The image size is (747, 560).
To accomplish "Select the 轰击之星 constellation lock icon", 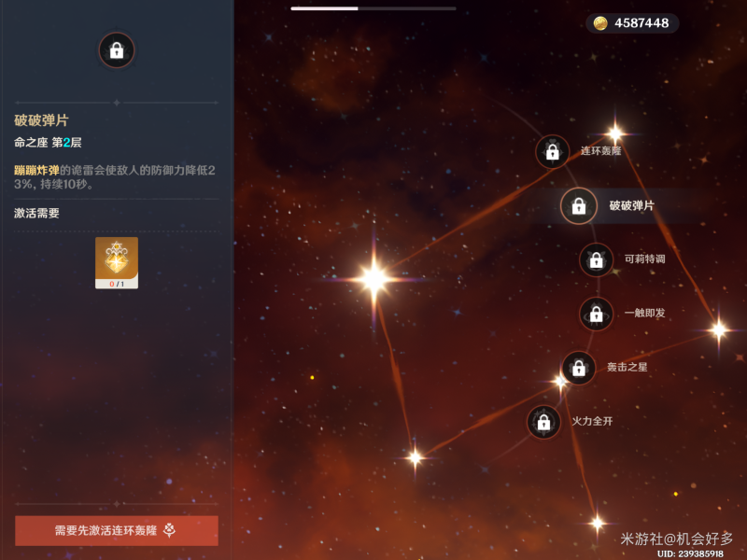I will tap(578, 368).
